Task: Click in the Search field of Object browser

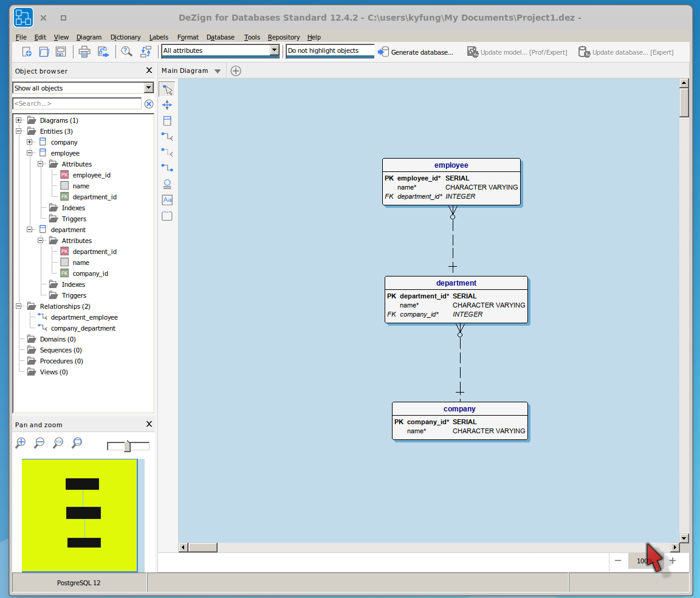Action: tap(76, 103)
